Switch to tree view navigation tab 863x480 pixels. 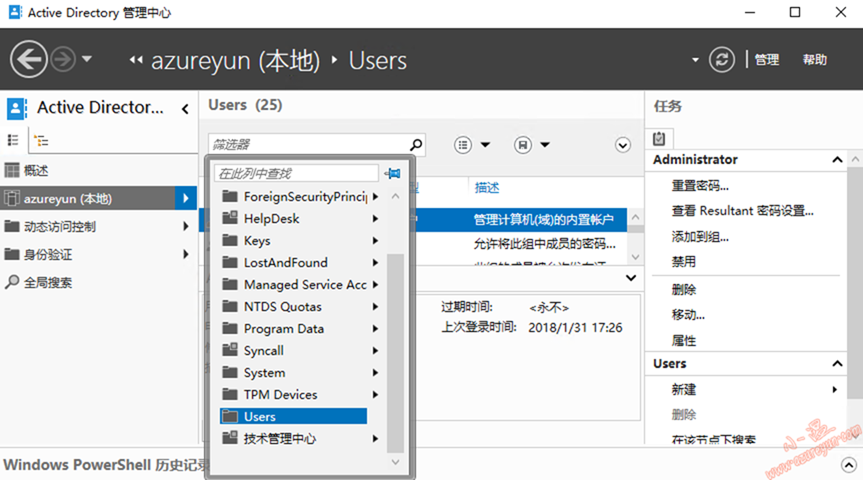pyautogui.click(x=41, y=140)
